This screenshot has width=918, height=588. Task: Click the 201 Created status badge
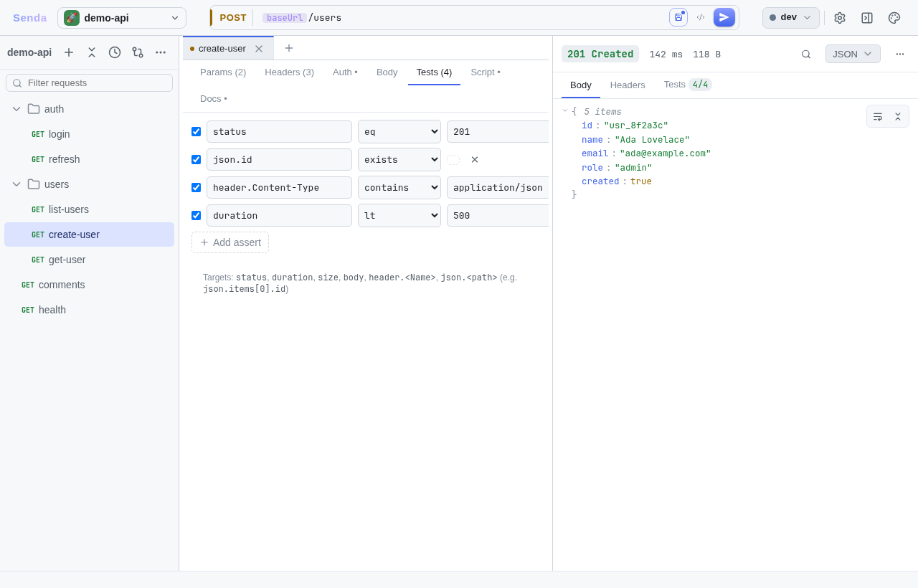pos(600,54)
